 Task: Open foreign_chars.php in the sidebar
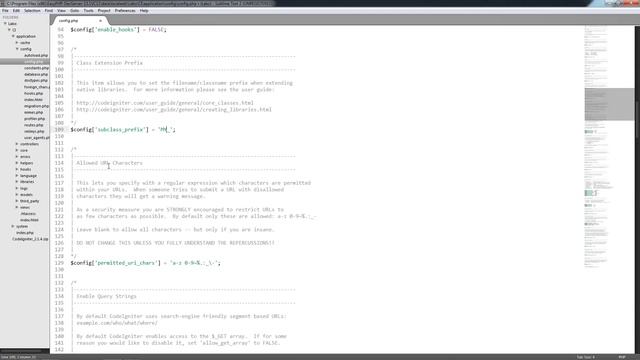[36, 87]
